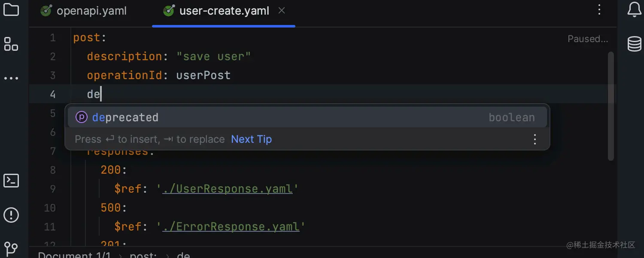Expand the Document 1/1 breadcrumb

(74, 254)
